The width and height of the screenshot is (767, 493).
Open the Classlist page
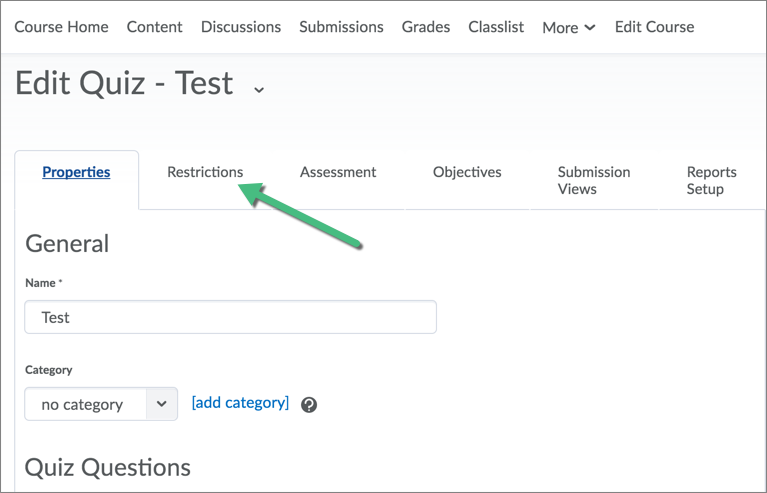pyautogui.click(x=496, y=27)
